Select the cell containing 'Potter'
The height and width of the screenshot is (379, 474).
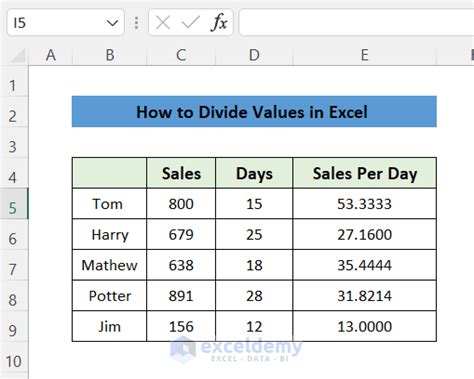(109, 296)
